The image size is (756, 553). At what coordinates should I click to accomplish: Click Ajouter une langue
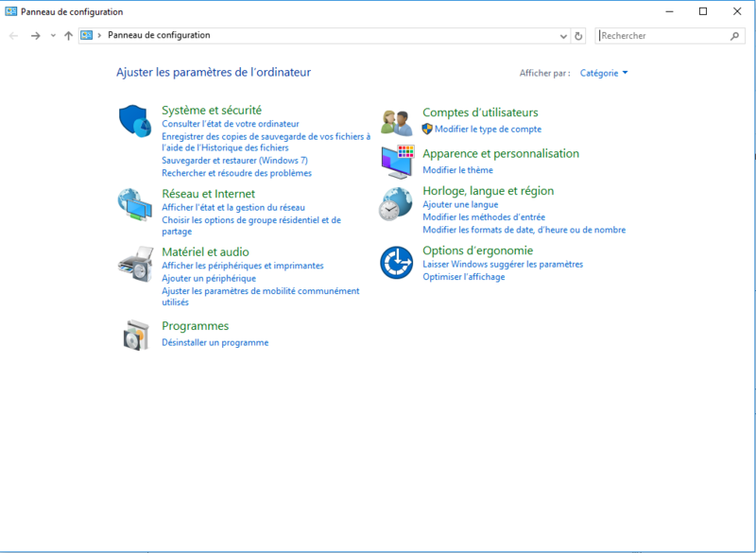coord(460,205)
